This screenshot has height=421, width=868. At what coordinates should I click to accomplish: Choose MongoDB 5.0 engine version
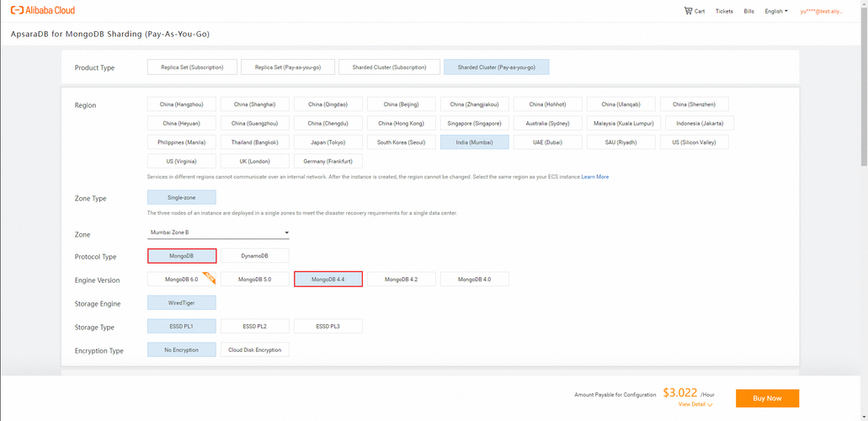(254, 280)
